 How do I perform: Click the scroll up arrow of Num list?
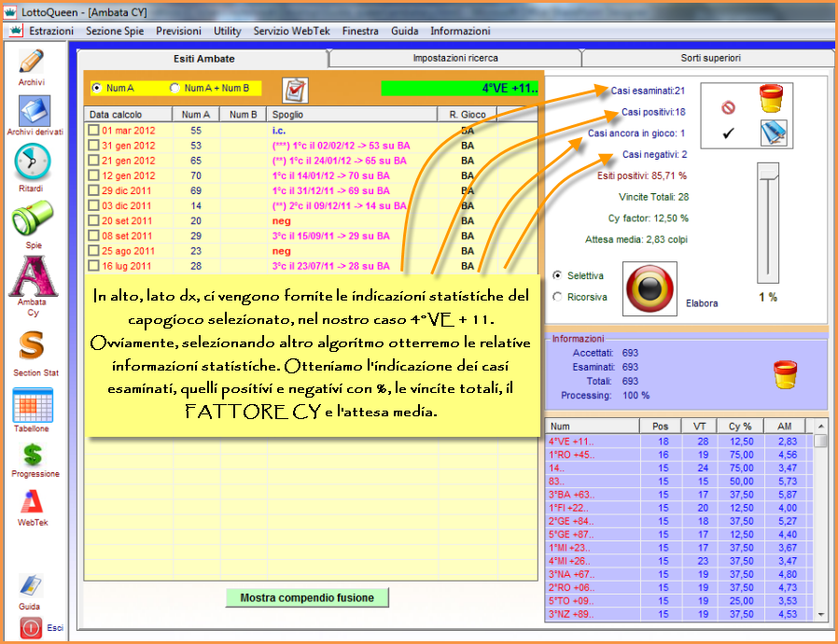(820, 427)
